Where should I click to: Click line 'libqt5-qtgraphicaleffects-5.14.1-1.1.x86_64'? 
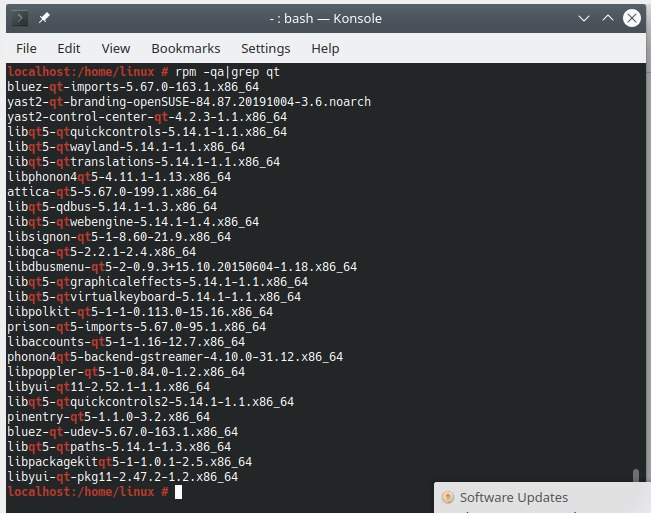coord(157,282)
